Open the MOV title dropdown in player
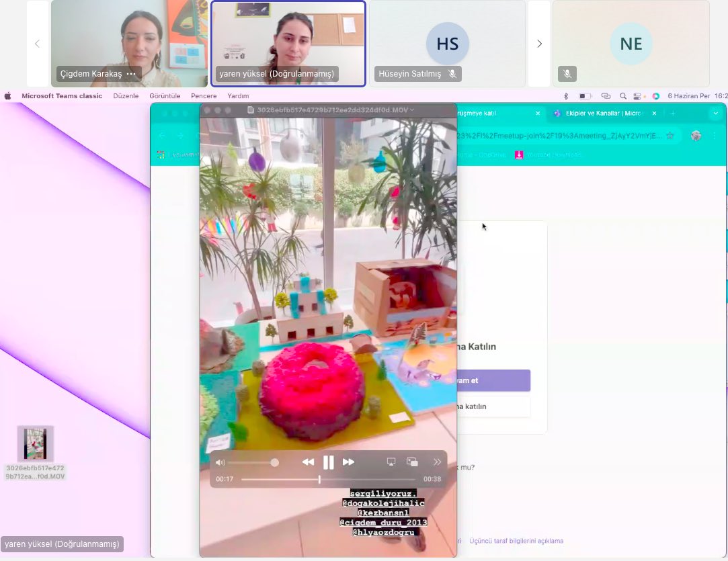The width and height of the screenshot is (728, 561). pyautogui.click(x=412, y=110)
